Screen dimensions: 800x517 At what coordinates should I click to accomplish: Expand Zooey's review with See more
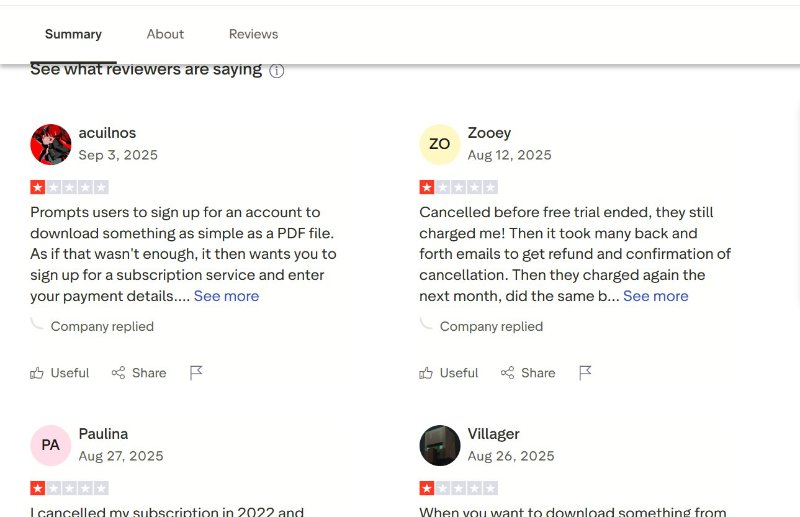pyautogui.click(x=656, y=296)
